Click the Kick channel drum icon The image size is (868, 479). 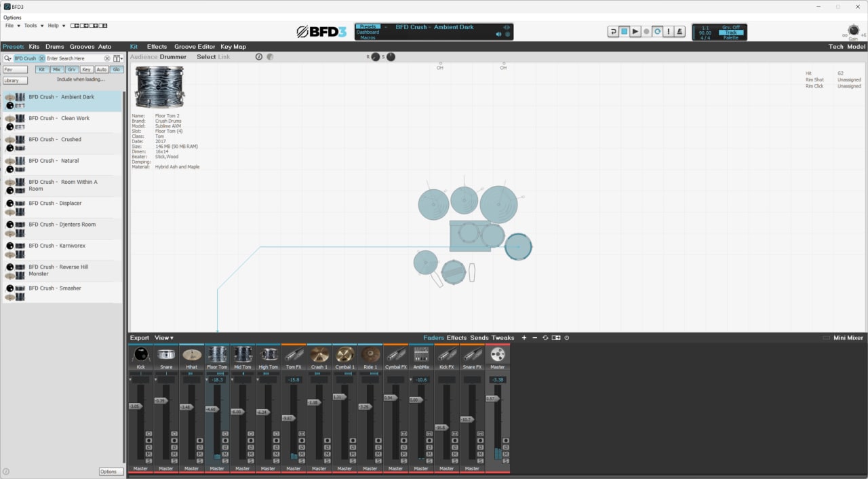pos(140,354)
